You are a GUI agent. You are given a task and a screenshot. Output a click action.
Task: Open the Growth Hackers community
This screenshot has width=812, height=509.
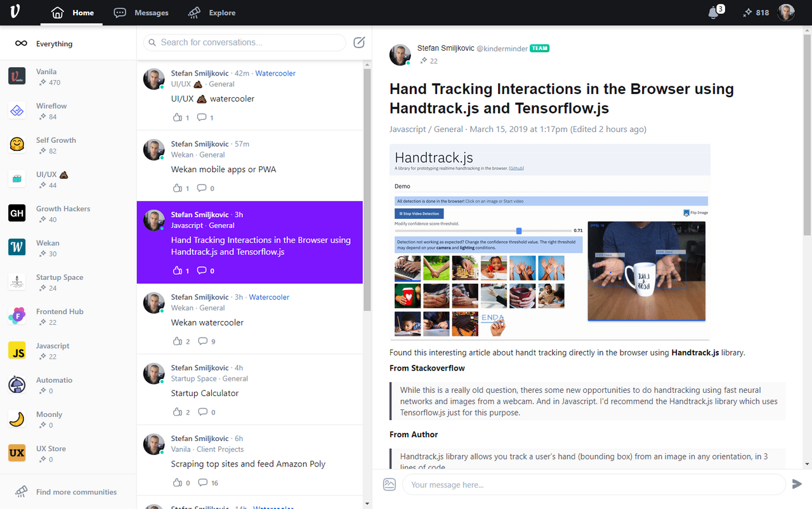coord(68,214)
